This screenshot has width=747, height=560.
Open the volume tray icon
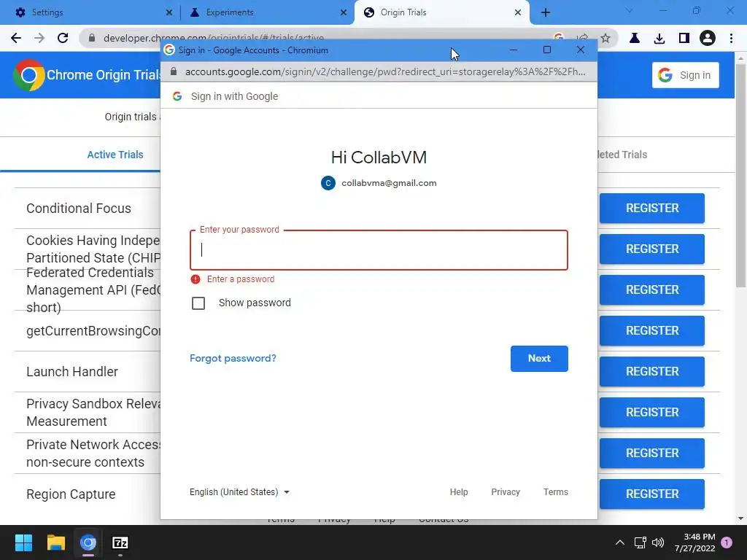[x=658, y=542]
